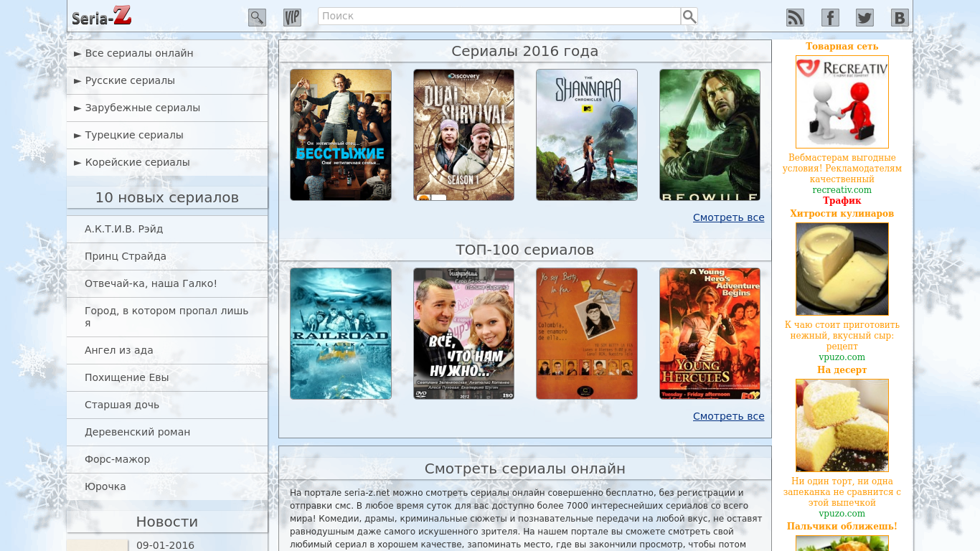
Task: Open Турецкие сериалы menu item
Action: click(167, 135)
